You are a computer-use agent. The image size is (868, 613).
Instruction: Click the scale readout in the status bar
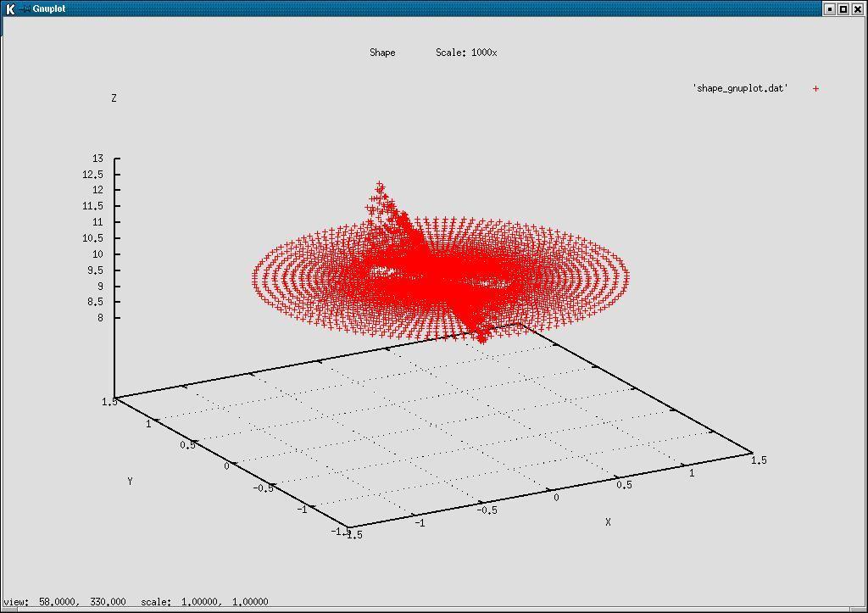tap(203, 601)
